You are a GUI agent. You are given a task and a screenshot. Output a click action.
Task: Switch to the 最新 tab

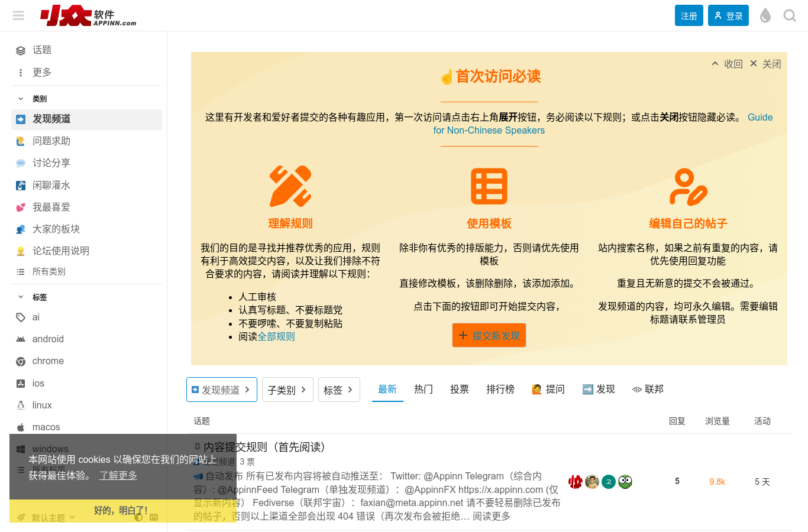(x=387, y=389)
